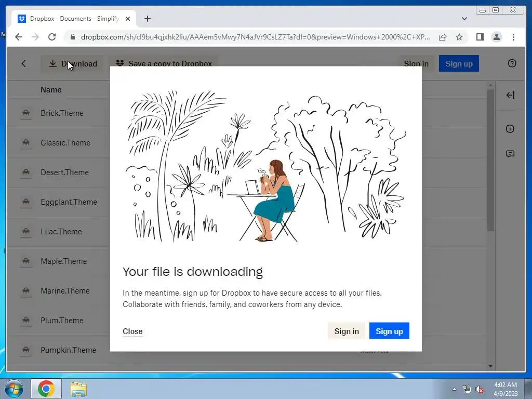The height and width of the screenshot is (399, 532).
Task: Open the help question mark icon
Action: [x=512, y=63]
